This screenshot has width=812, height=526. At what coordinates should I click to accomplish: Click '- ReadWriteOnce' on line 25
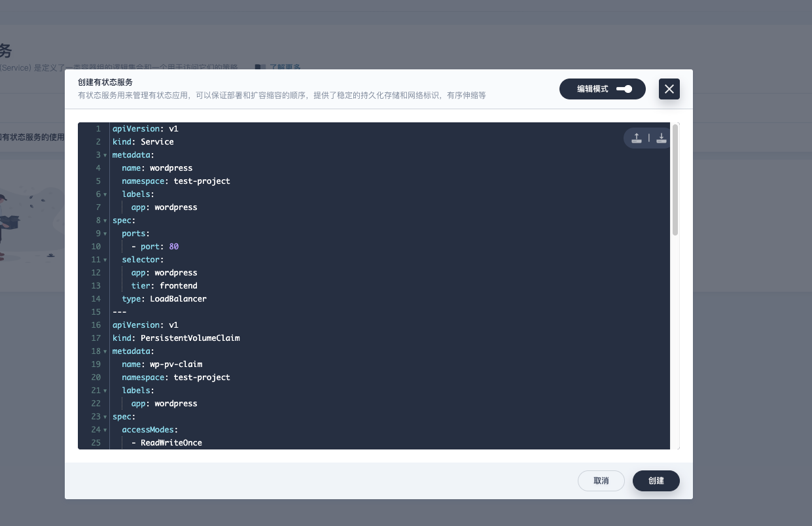167,443
